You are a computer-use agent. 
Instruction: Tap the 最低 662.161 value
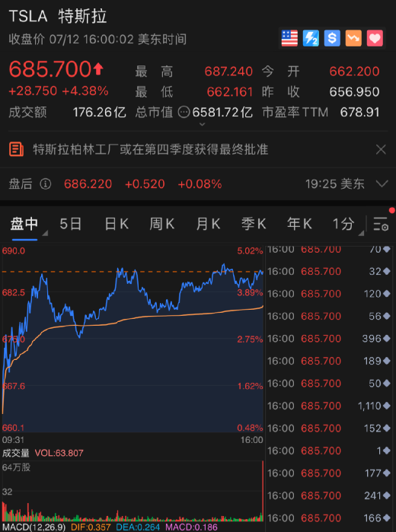tap(230, 92)
